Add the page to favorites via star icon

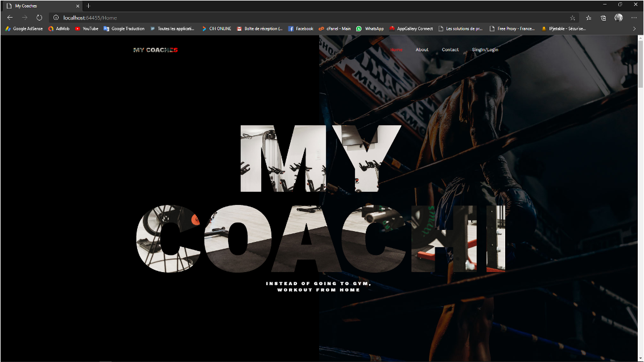[x=574, y=17]
